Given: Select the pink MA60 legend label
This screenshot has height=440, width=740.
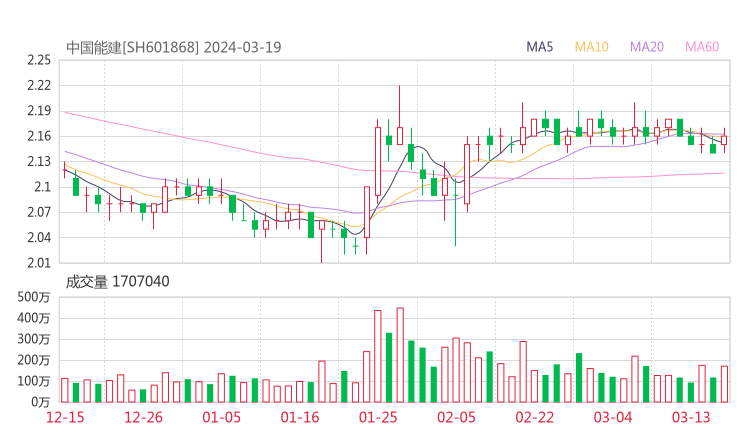Looking at the screenshot, I should point(702,47).
